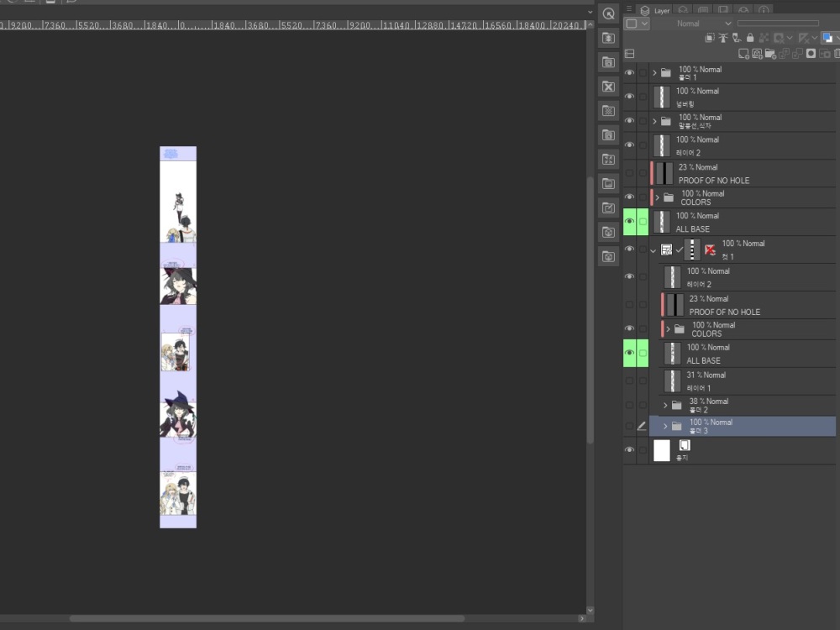
Task: Click the vertical scroll down arrow
Action: coord(590,610)
